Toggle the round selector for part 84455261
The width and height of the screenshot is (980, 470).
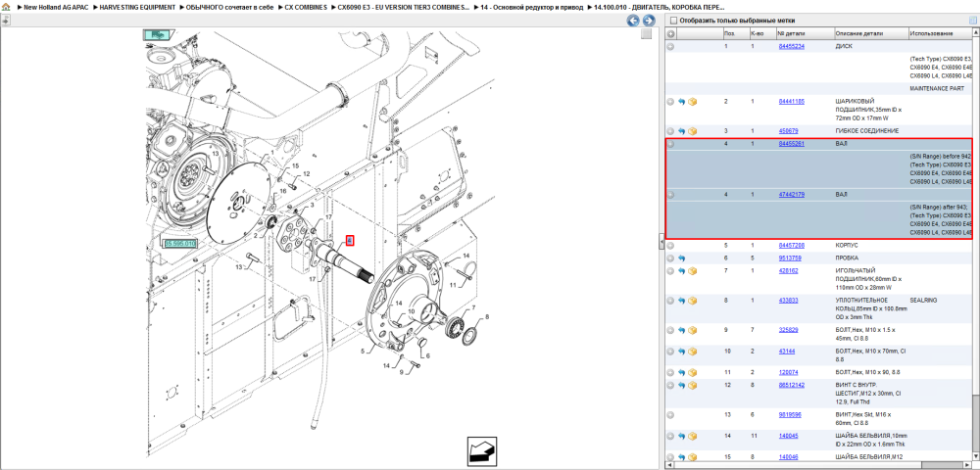click(670, 144)
